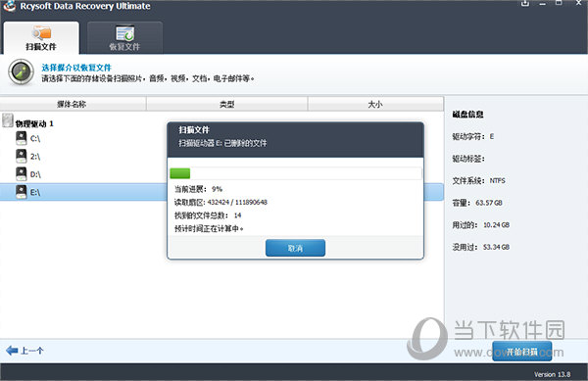588x381 pixels.
Task: Click the Rcysoft app logo icon
Action: click(9, 6)
